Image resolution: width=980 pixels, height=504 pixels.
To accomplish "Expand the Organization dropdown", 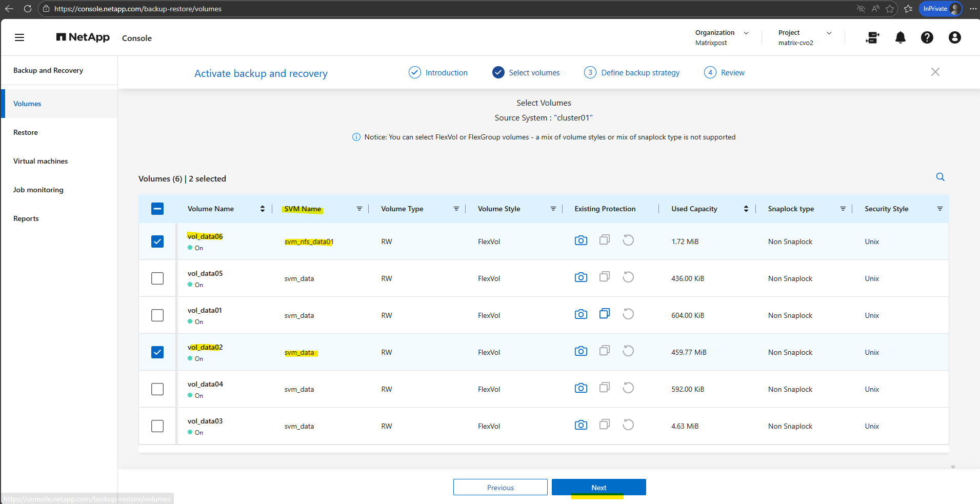I will 746,33.
